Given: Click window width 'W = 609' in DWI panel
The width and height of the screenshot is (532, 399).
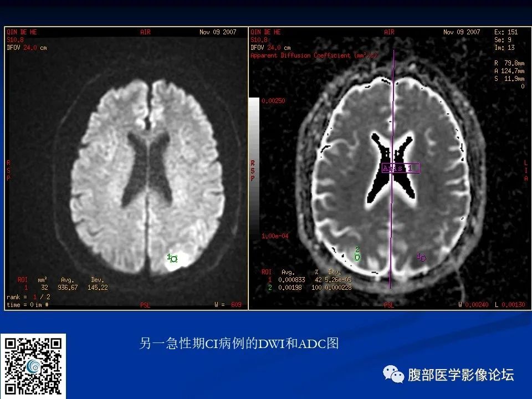Looking at the screenshot, I should [228, 305].
